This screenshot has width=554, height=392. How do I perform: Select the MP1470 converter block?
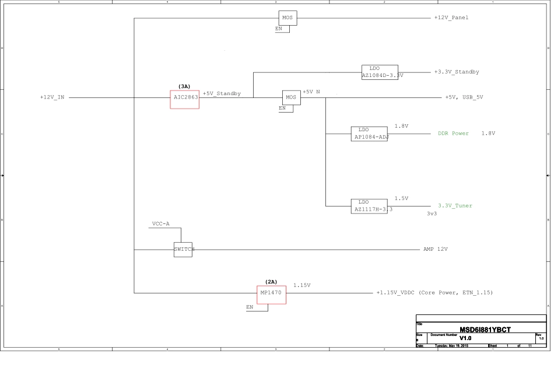click(x=271, y=295)
